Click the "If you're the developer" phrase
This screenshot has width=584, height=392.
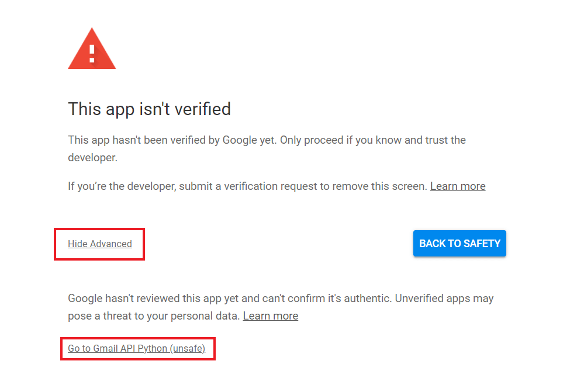120,186
